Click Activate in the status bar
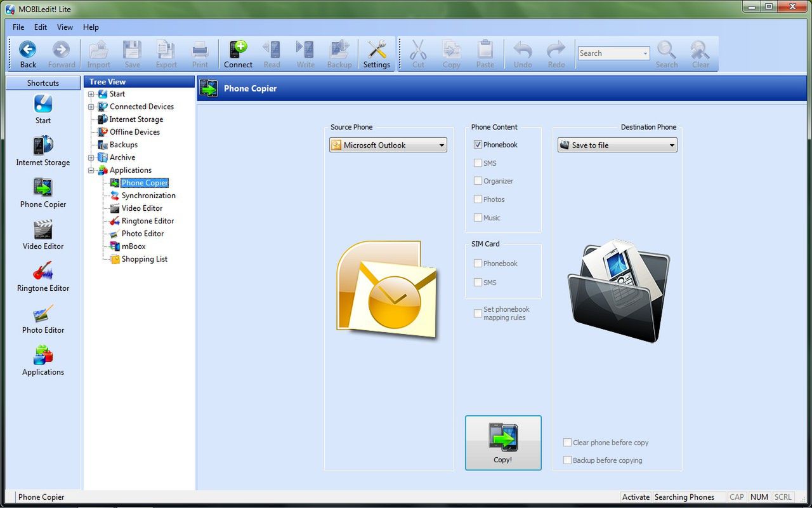 pos(636,497)
